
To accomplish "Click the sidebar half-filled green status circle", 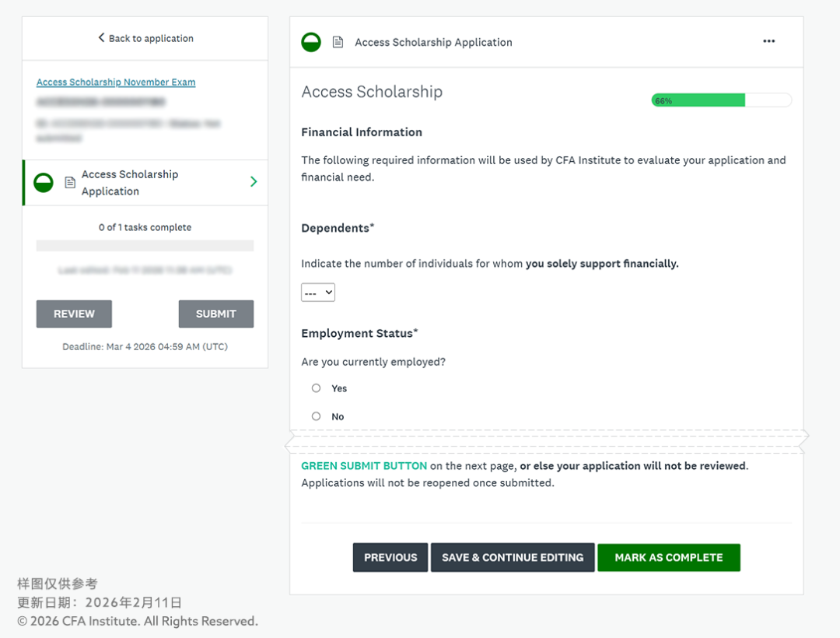I will tap(44, 183).
